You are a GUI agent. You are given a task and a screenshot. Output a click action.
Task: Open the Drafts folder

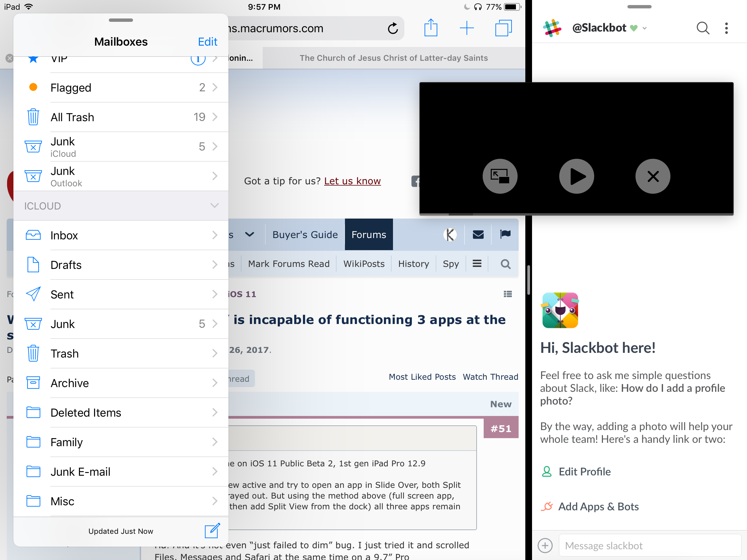pyautogui.click(x=121, y=265)
